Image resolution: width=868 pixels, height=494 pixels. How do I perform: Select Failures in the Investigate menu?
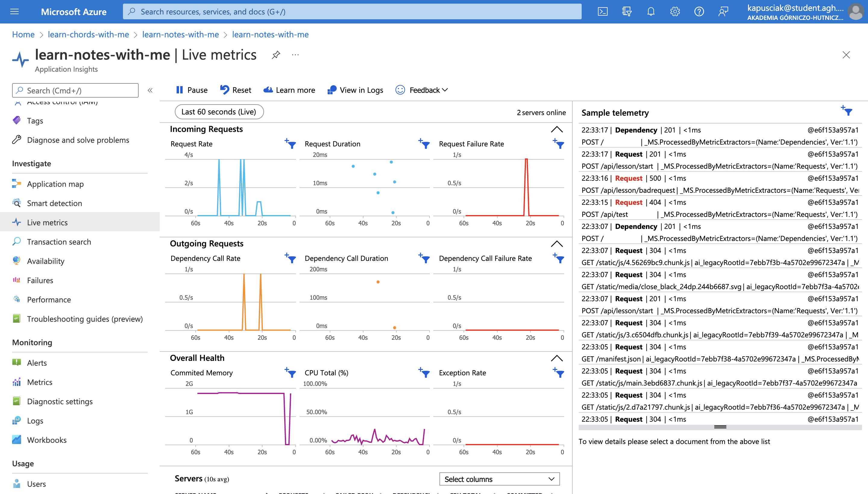[x=40, y=280]
